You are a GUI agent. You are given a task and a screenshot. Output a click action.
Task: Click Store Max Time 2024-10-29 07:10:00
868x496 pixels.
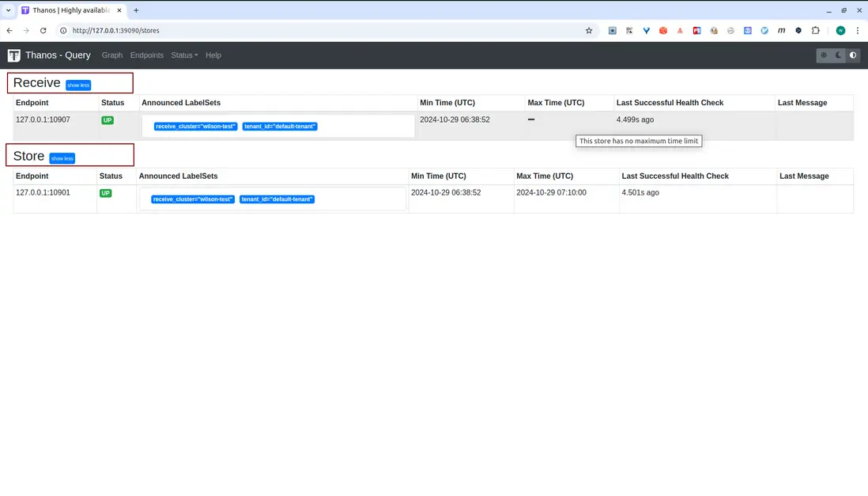[x=551, y=193]
